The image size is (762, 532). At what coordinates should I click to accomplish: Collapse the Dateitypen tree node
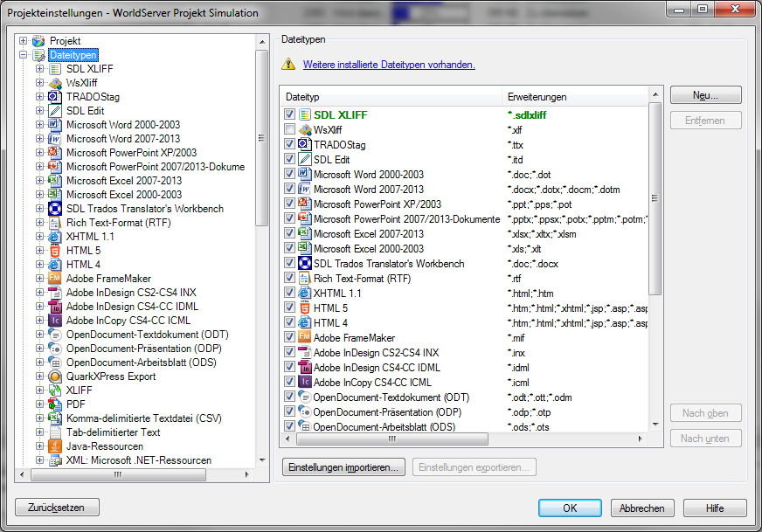pyautogui.click(x=24, y=55)
